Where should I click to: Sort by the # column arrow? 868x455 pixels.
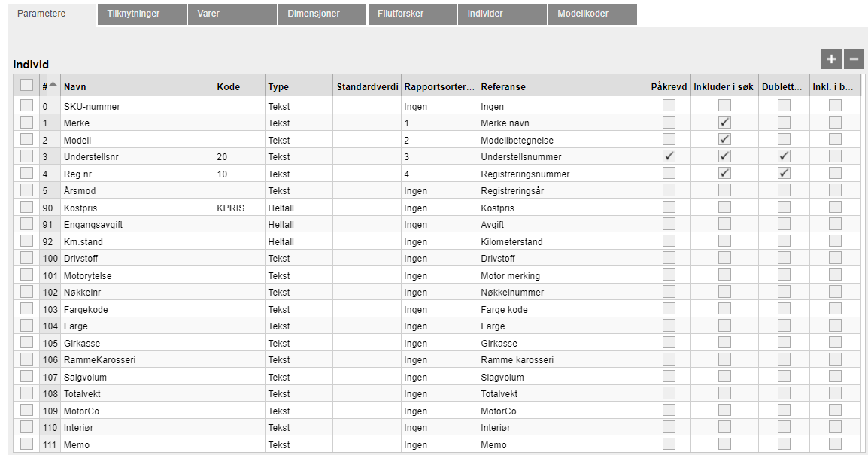pos(53,85)
